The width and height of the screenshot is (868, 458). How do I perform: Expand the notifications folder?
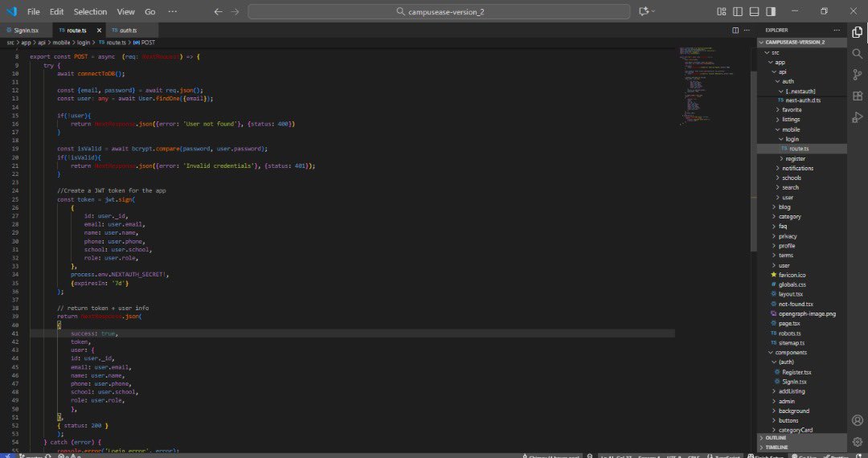click(x=802, y=168)
